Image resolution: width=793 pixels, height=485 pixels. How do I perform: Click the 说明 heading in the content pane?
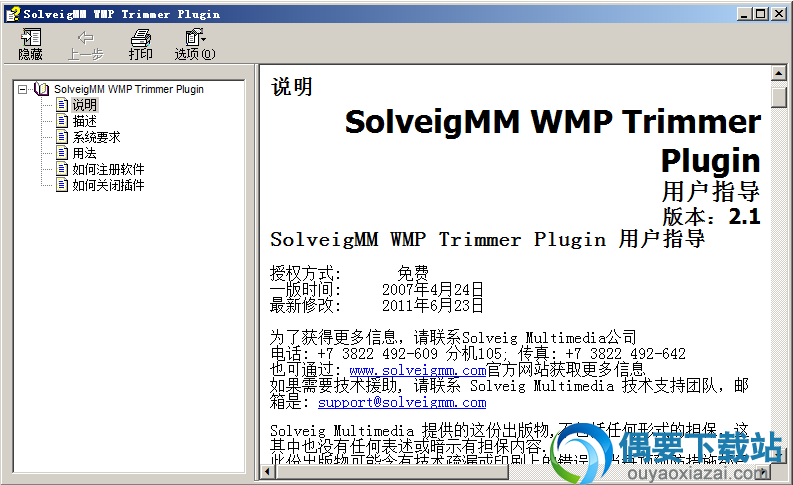(x=292, y=87)
